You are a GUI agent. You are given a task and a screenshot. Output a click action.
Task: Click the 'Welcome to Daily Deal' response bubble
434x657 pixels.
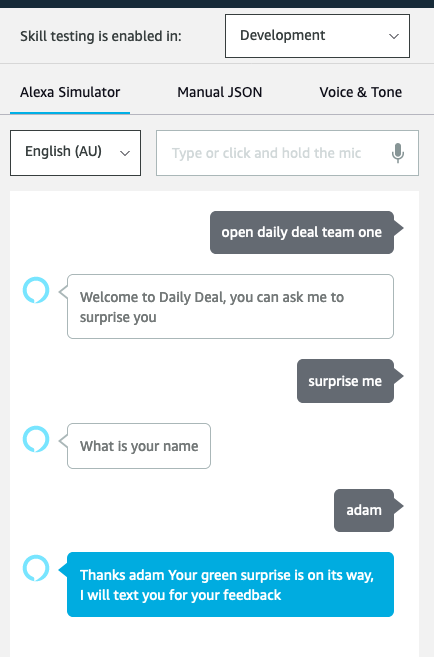230,307
